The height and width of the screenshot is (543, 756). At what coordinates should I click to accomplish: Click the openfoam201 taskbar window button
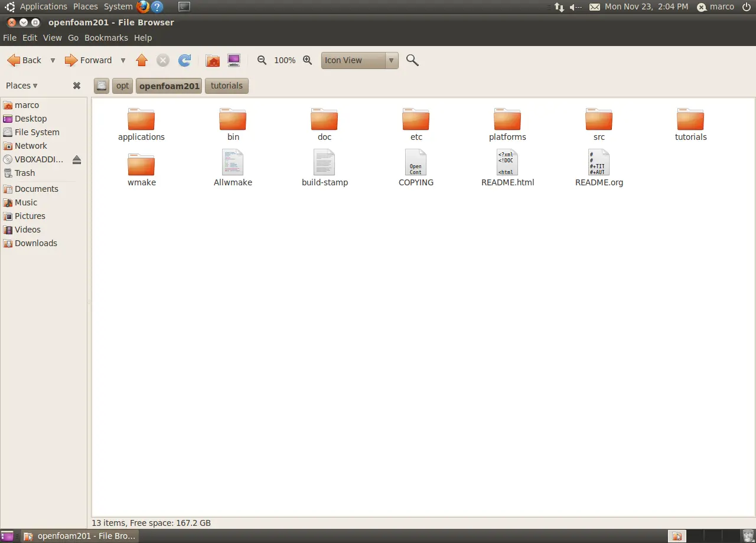point(80,536)
